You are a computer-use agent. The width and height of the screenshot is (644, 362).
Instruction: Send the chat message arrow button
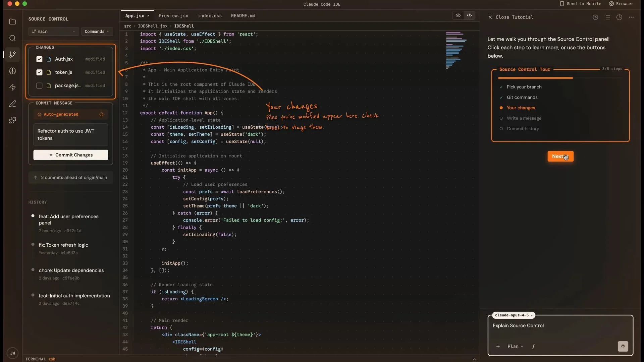(623, 346)
